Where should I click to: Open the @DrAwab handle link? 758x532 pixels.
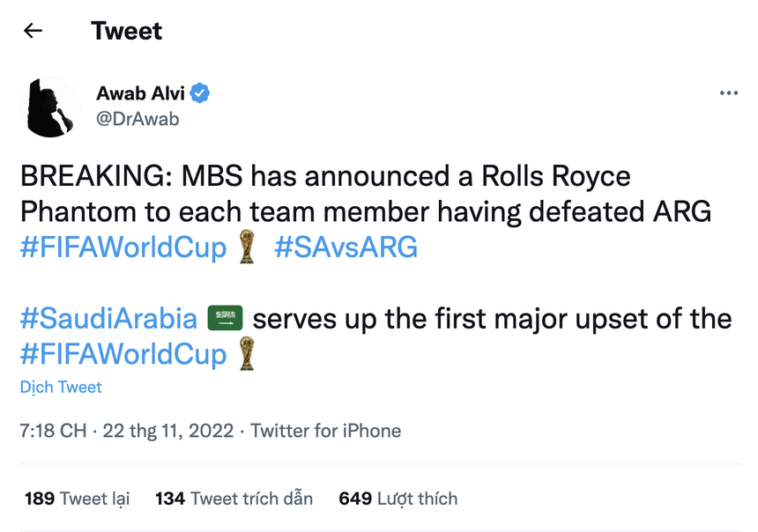coord(137,119)
